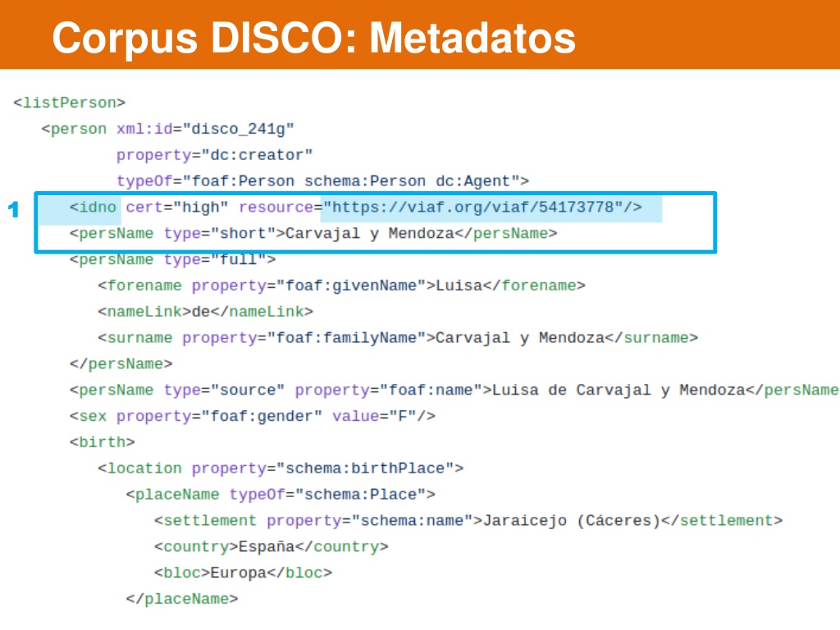Select the <country>España</country> line

[271, 547]
